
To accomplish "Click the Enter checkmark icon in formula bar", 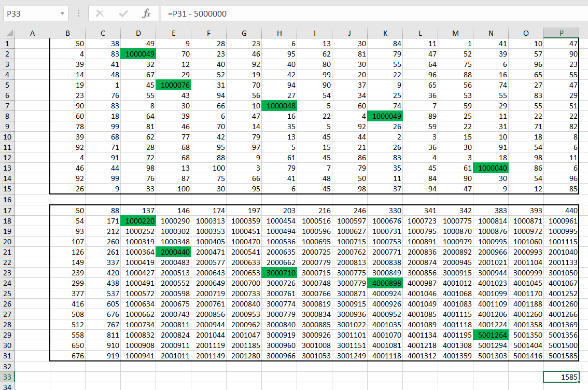I will pyautogui.click(x=123, y=13).
